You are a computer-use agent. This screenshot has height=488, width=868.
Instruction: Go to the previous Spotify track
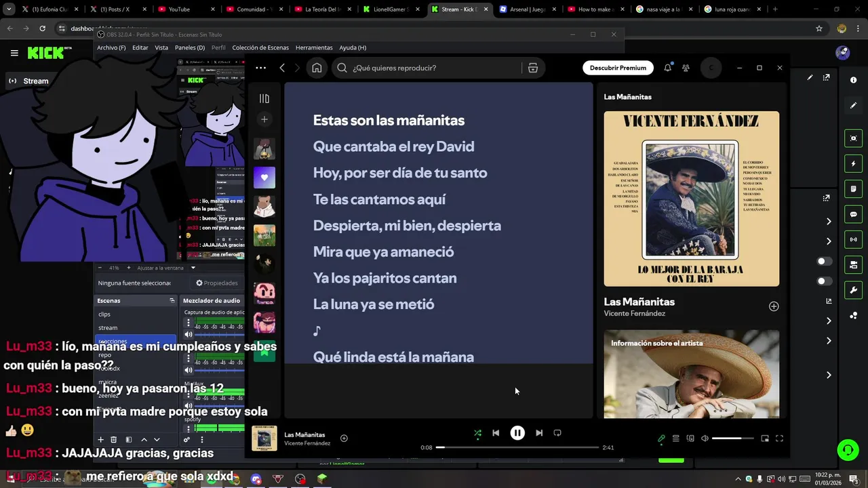[x=496, y=432]
